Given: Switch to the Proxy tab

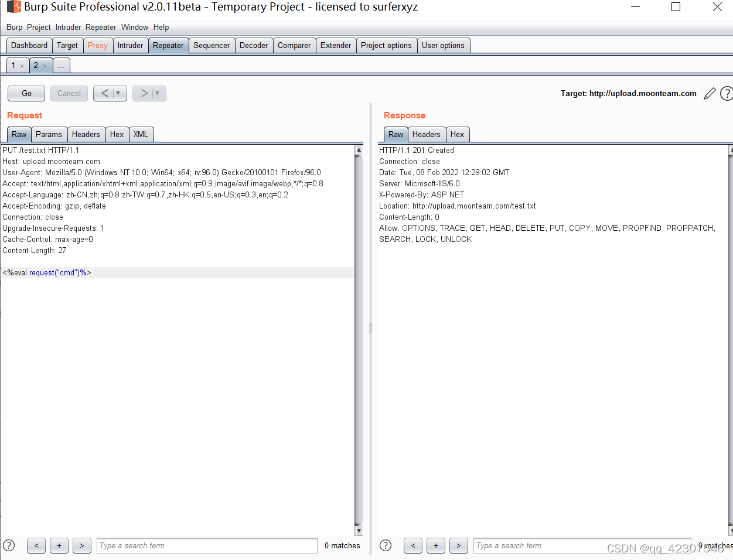Looking at the screenshot, I should click(98, 45).
